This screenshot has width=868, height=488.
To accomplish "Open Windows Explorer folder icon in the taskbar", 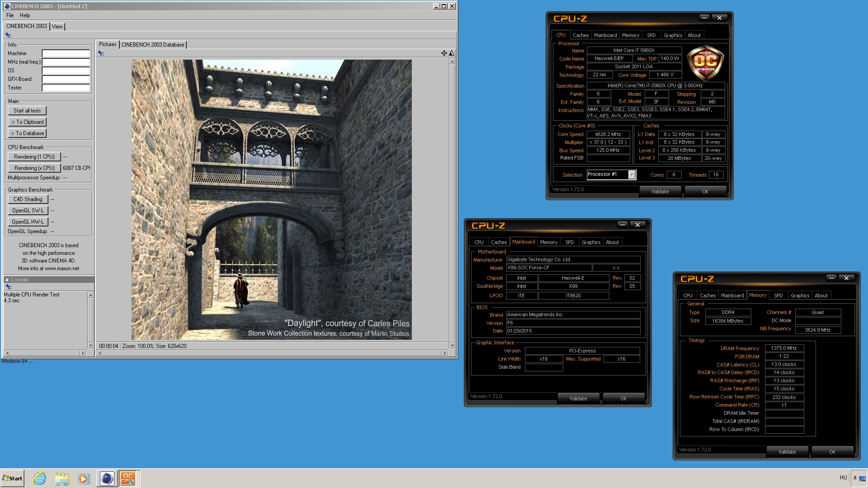I will tap(62, 478).
